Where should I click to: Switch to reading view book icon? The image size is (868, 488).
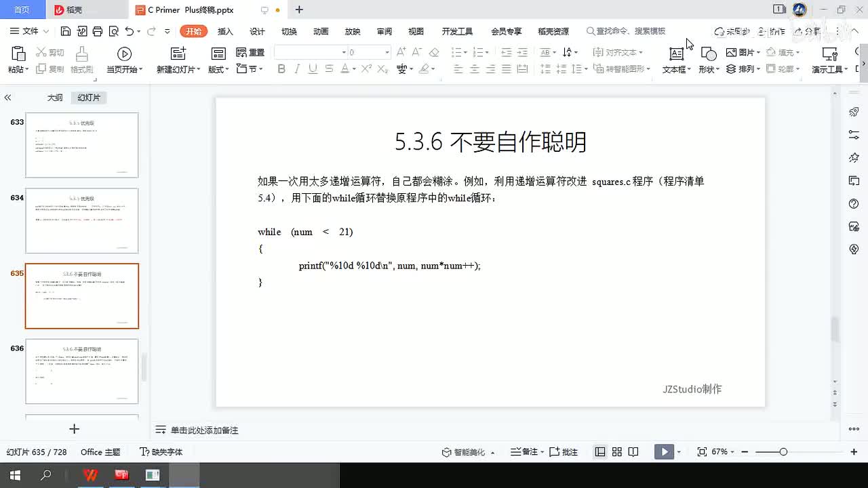633,452
